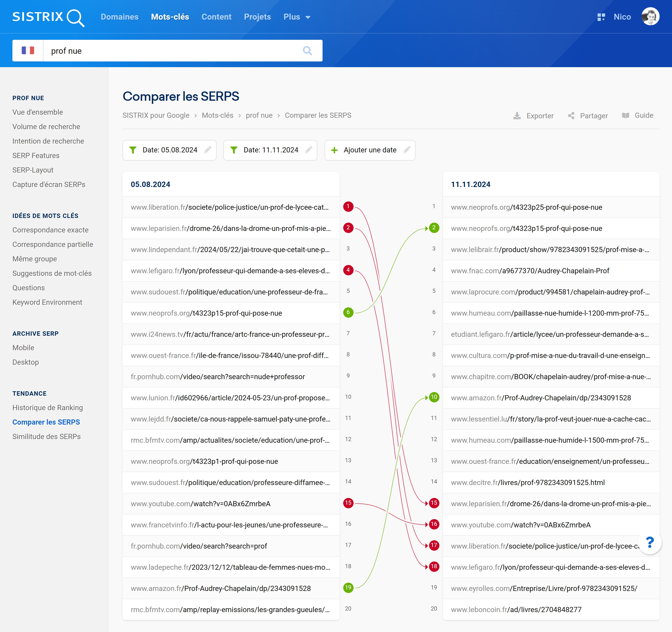Click red position badge 1 in left column

(348, 206)
